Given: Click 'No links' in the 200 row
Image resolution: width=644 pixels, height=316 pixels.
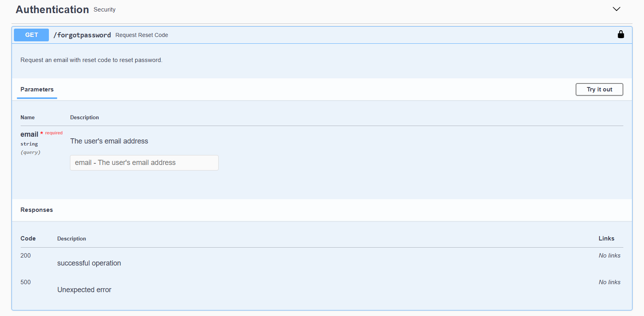Looking at the screenshot, I should [609, 256].
